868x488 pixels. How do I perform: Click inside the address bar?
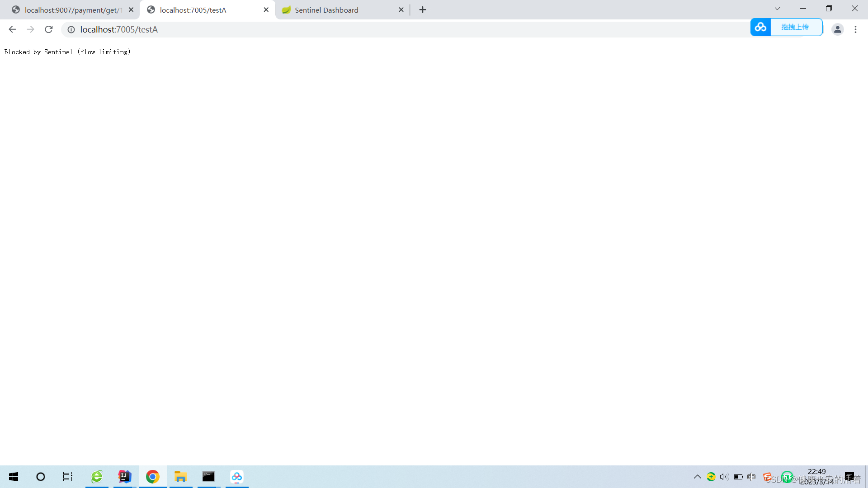pyautogui.click(x=271, y=29)
